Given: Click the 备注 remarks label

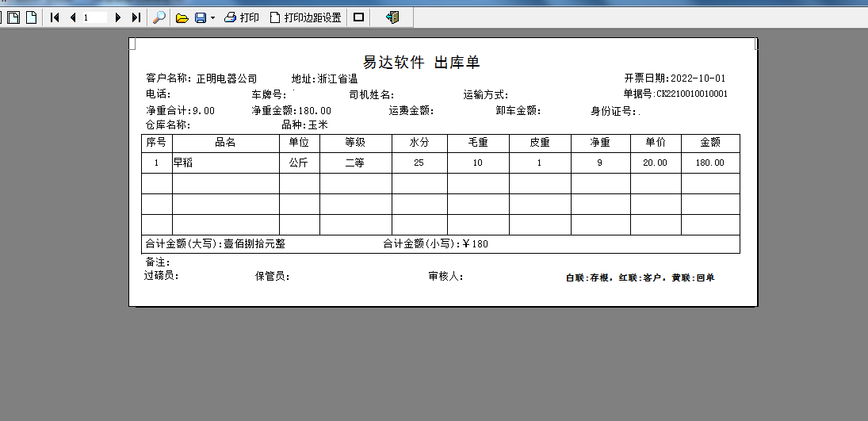Looking at the screenshot, I should (158, 262).
